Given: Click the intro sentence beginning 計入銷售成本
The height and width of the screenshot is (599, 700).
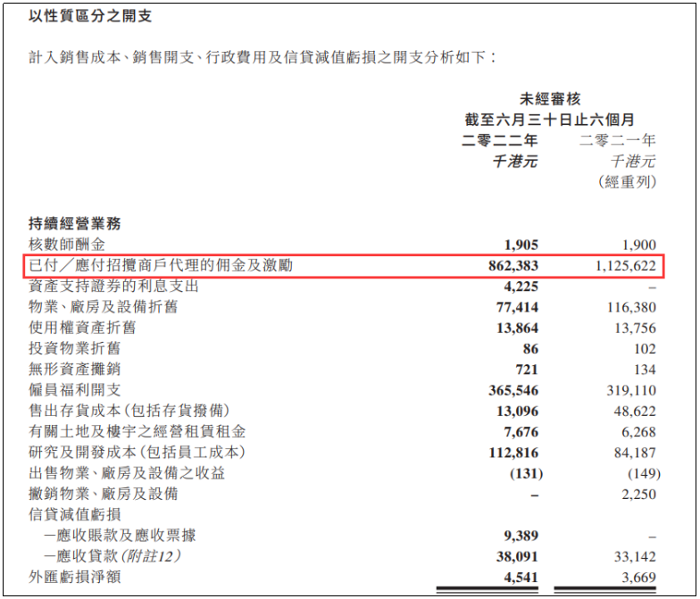Looking at the screenshot, I should [262, 57].
